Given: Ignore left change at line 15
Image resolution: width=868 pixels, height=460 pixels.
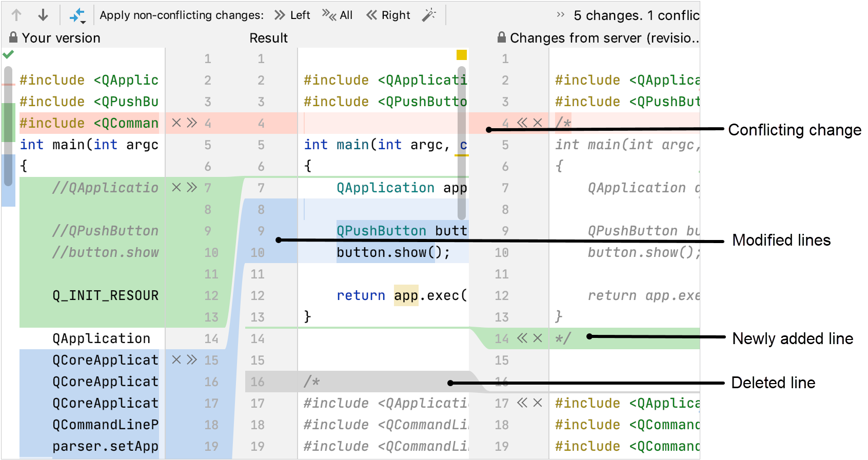Looking at the screenshot, I should tap(176, 359).
